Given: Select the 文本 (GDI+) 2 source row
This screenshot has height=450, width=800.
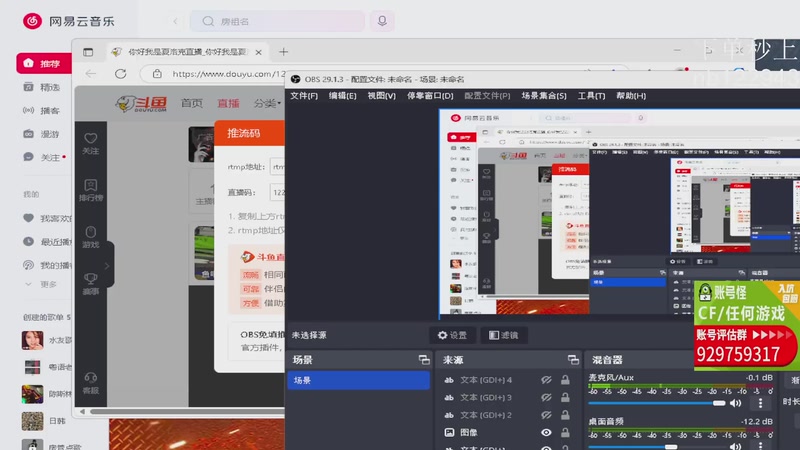Looking at the screenshot, I should (x=508, y=415).
